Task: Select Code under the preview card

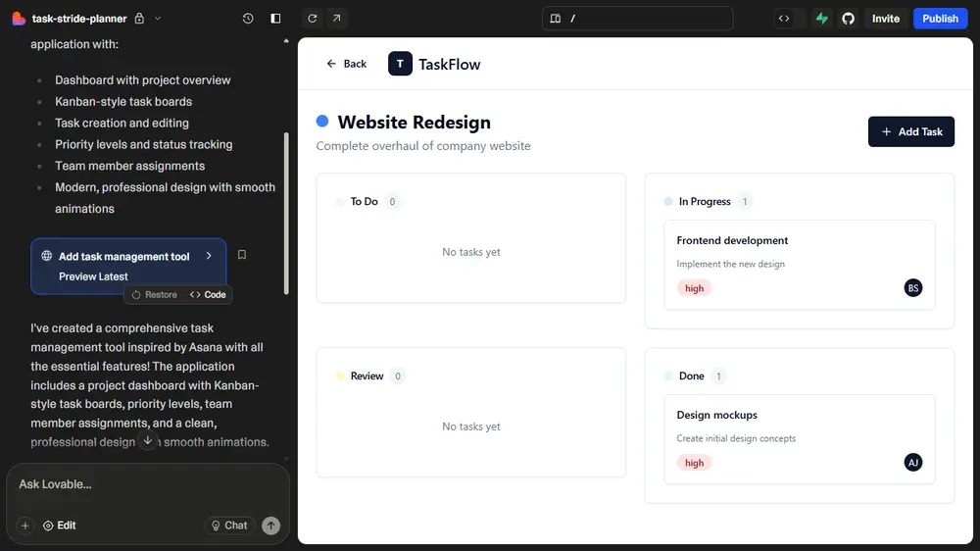Action: click(208, 295)
